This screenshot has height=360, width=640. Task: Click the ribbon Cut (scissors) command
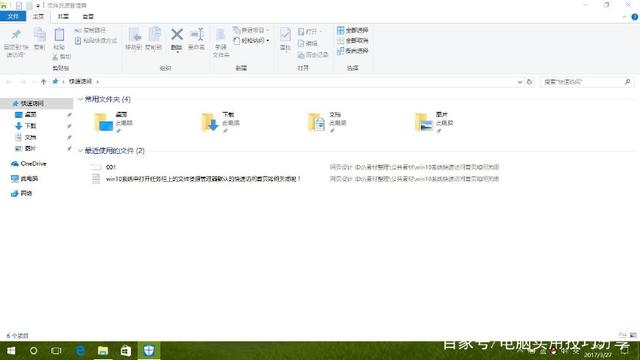[62, 57]
